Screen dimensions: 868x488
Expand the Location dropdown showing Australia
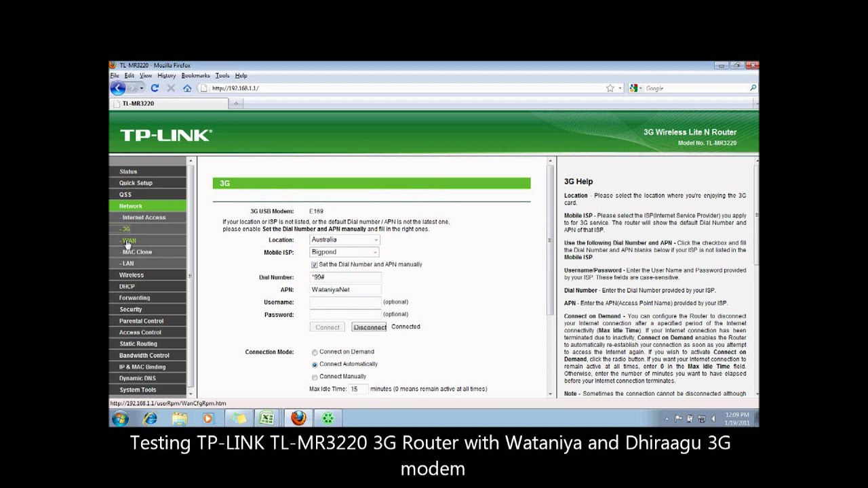coord(345,239)
